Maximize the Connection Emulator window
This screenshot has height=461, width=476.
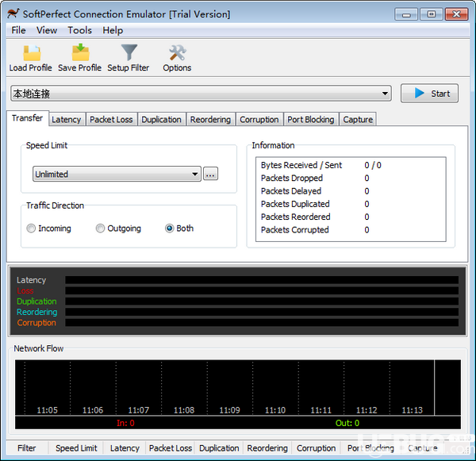pyautogui.click(x=431, y=14)
